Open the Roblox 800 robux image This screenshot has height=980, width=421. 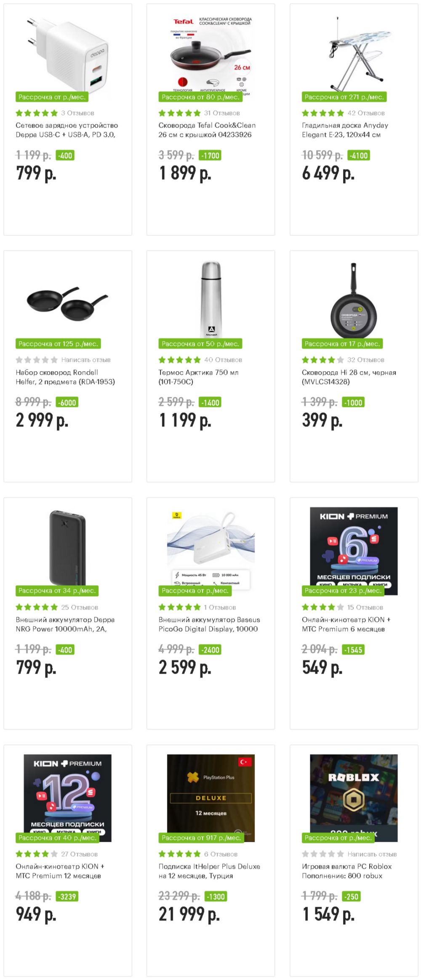(x=354, y=793)
